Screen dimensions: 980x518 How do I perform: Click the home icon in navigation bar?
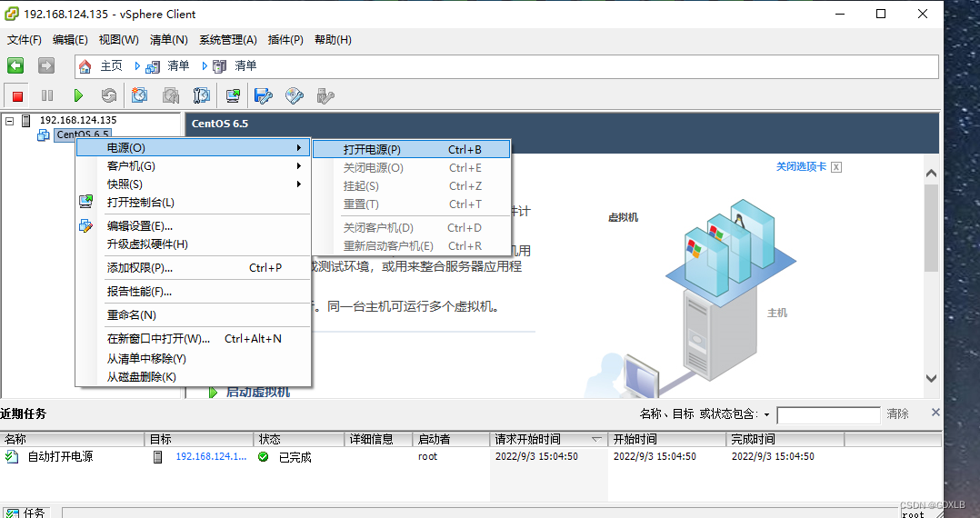(85, 66)
